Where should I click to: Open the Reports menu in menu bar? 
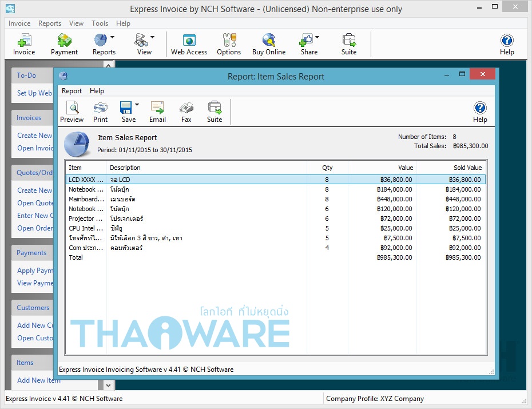click(50, 23)
